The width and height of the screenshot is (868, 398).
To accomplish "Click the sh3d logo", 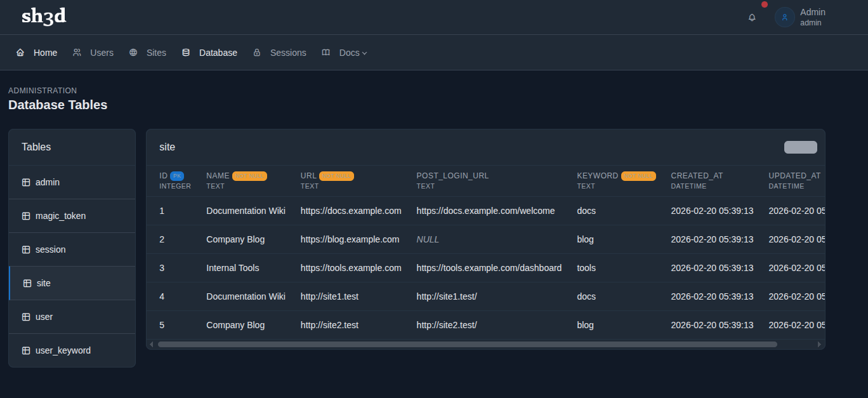I will click(44, 17).
